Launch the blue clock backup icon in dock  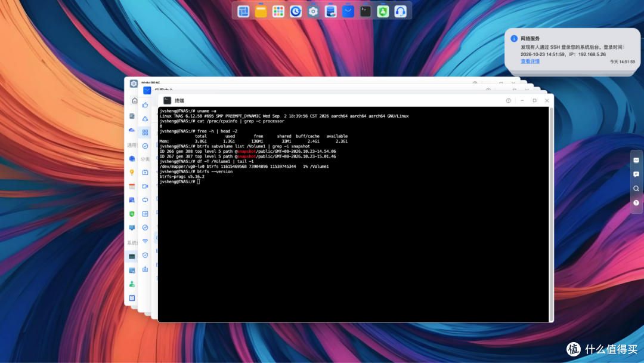click(x=296, y=11)
